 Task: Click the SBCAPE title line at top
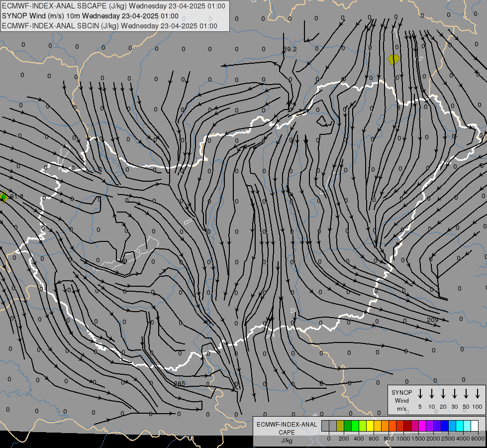(113, 6)
